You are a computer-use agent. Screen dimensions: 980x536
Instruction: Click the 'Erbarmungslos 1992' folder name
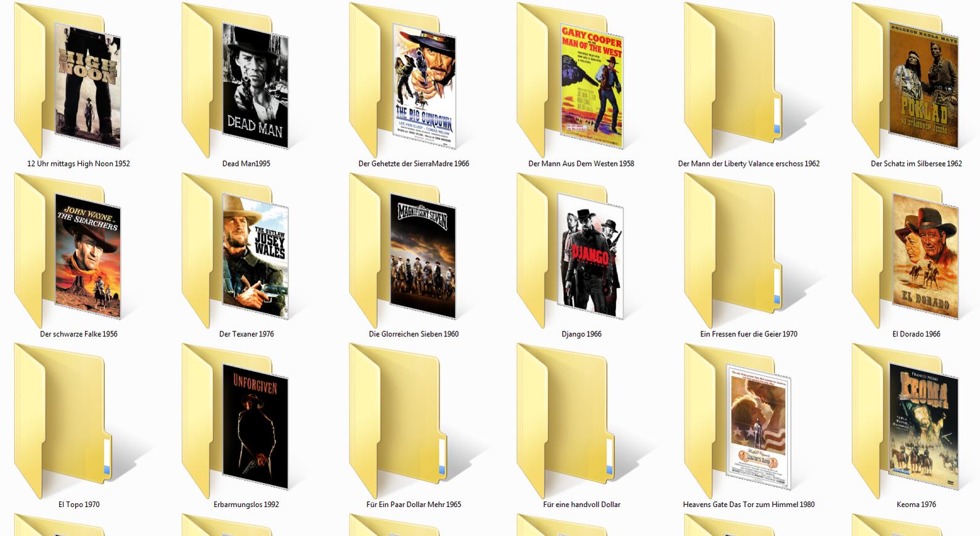247,505
